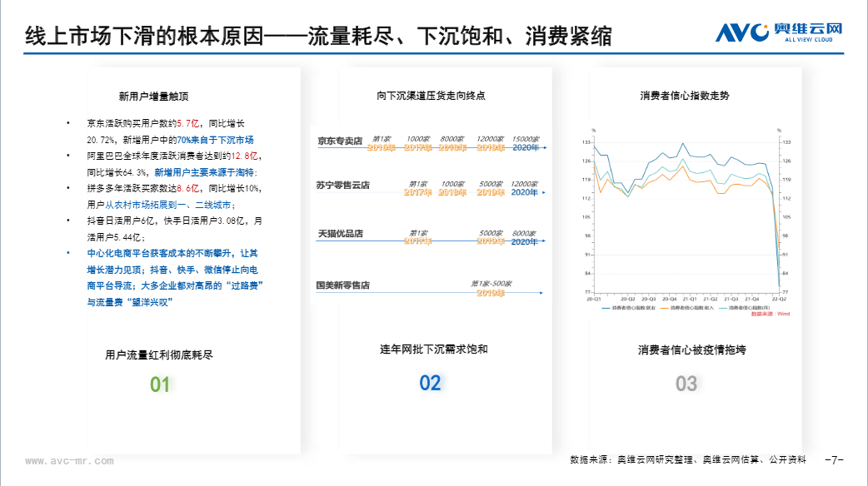Click the 消费者信心指数走势 chart title

684,96
